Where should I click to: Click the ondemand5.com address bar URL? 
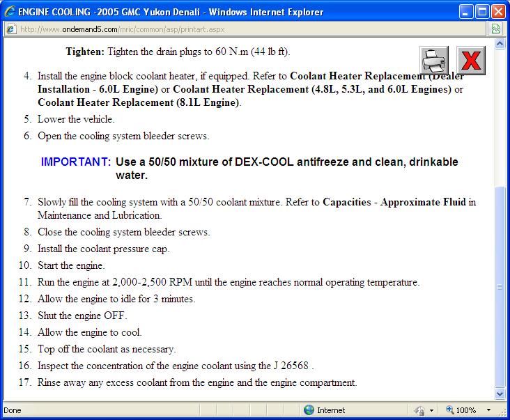123,29
